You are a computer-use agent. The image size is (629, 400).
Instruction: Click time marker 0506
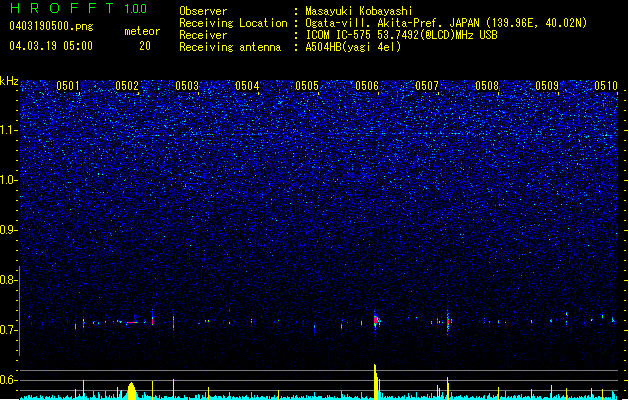[367, 85]
